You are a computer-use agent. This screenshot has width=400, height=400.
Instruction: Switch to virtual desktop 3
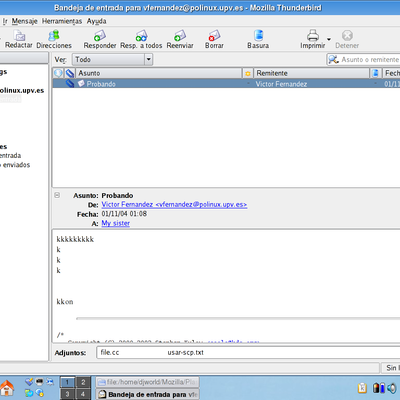pyautogui.click(x=67, y=394)
